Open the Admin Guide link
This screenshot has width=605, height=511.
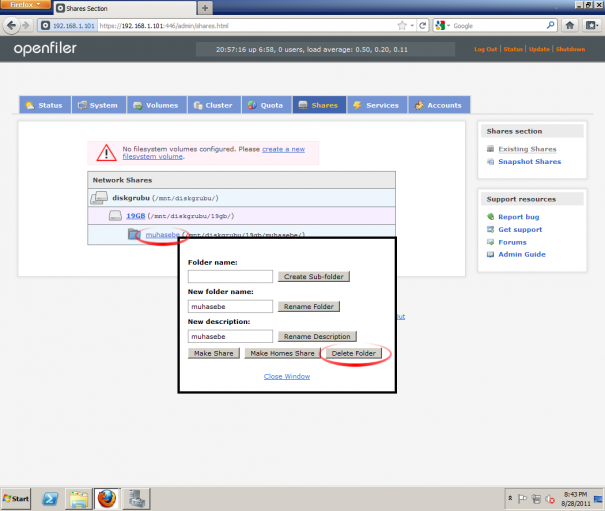pyautogui.click(x=522, y=254)
